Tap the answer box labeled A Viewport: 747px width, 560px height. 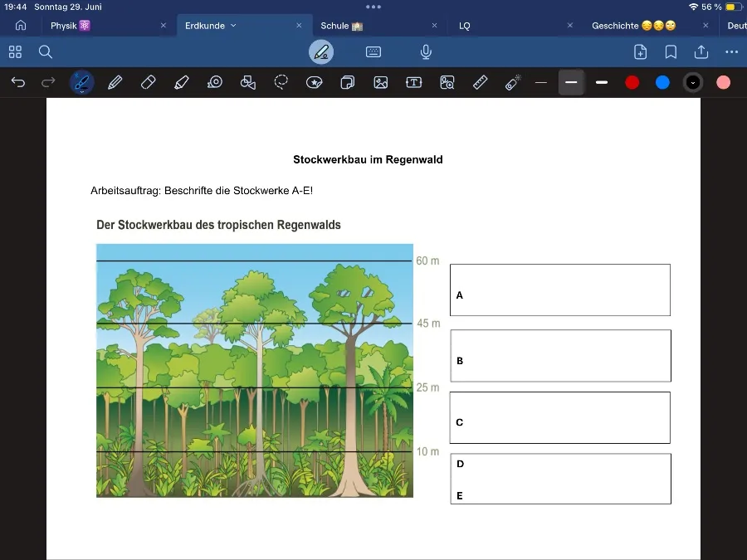coord(560,290)
